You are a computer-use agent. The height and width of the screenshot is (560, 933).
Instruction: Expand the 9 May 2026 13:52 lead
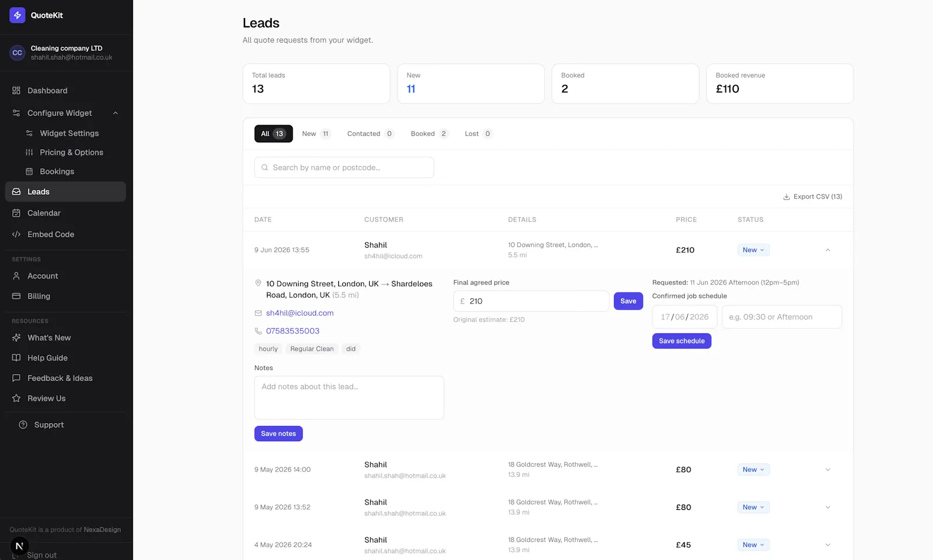(827, 508)
